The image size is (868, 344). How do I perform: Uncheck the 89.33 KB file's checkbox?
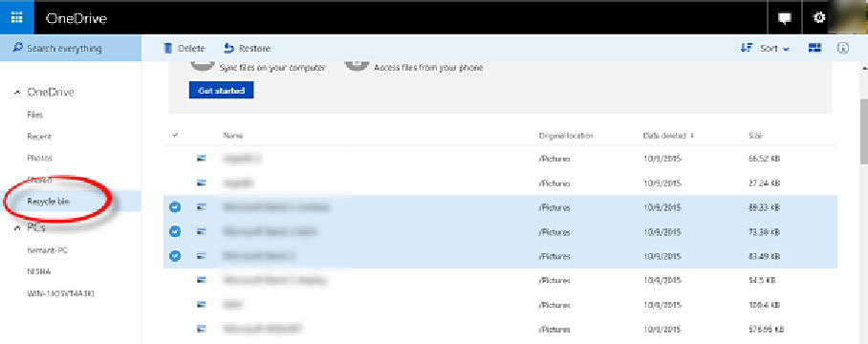tap(175, 206)
